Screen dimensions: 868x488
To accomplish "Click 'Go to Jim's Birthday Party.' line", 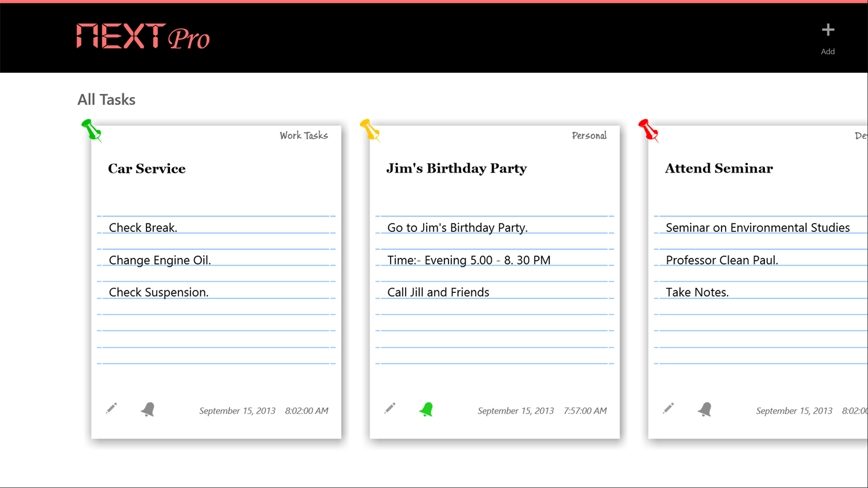I will tap(458, 228).
